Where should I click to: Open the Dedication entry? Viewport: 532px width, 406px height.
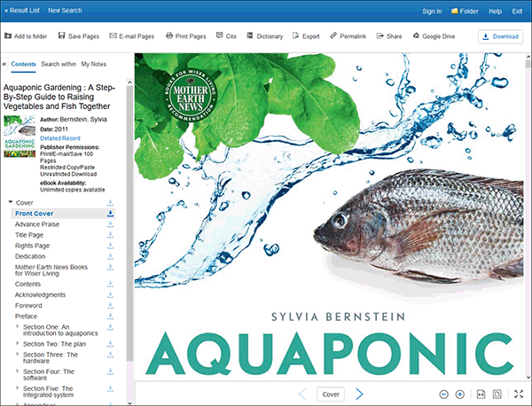(x=30, y=256)
